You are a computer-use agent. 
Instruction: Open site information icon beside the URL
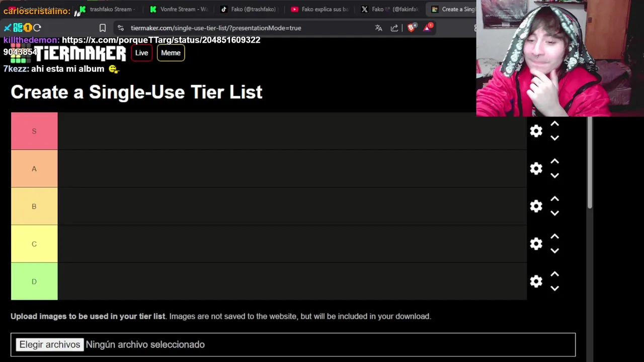[x=121, y=28]
